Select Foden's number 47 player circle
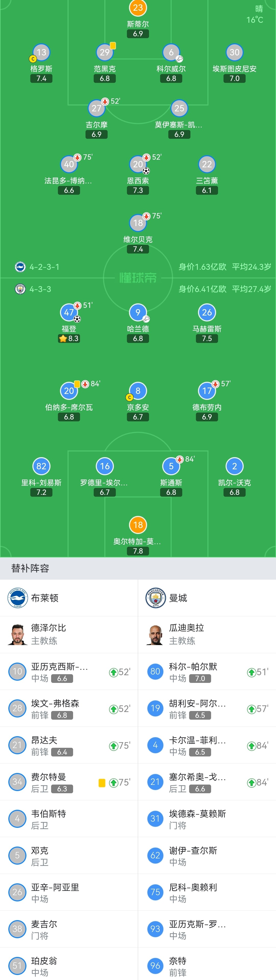The image size is (276, 980). (x=69, y=312)
